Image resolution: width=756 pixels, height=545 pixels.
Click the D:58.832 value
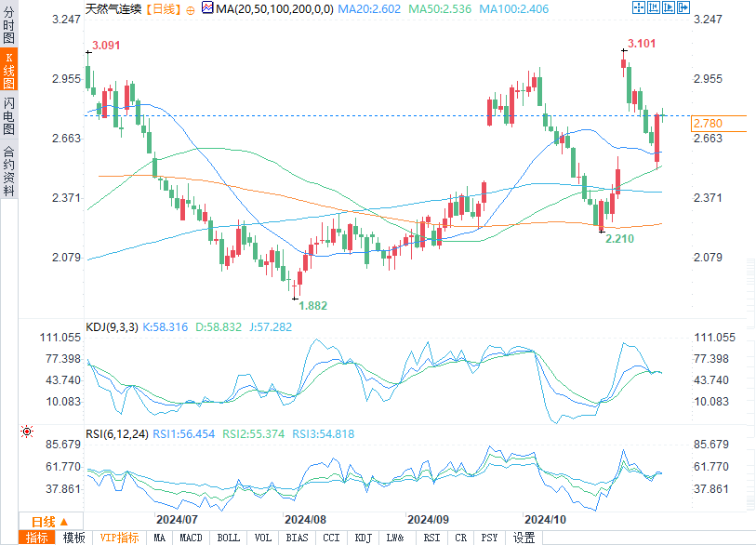click(219, 327)
